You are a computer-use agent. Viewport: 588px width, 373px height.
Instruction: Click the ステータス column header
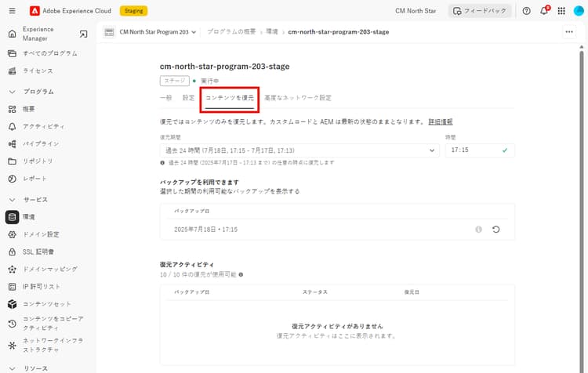(315, 292)
